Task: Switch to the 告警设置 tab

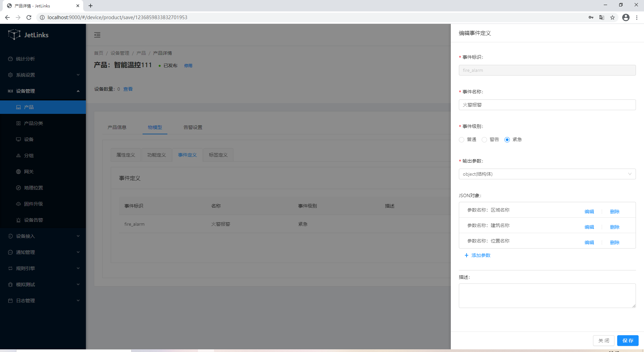Action: pos(192,127)
